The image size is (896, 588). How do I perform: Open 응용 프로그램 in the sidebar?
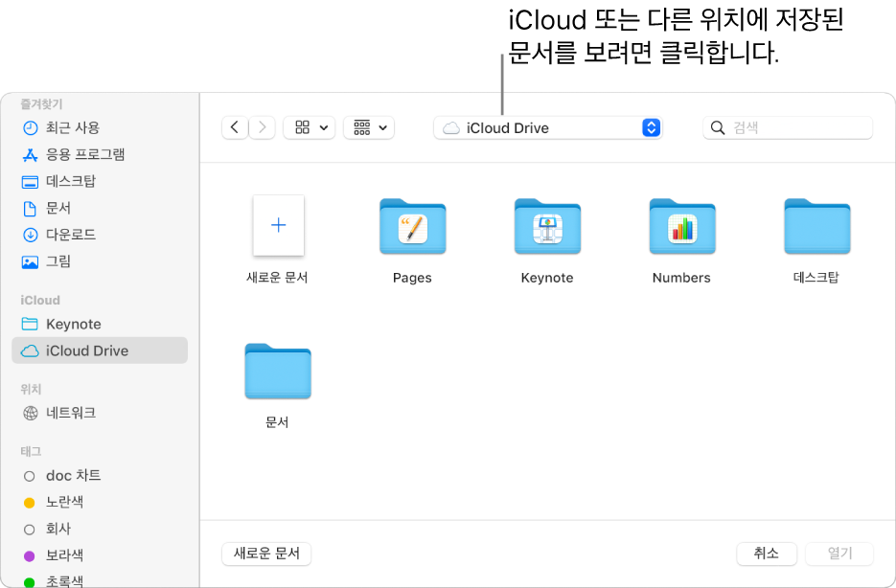click(x=100, y=154)
